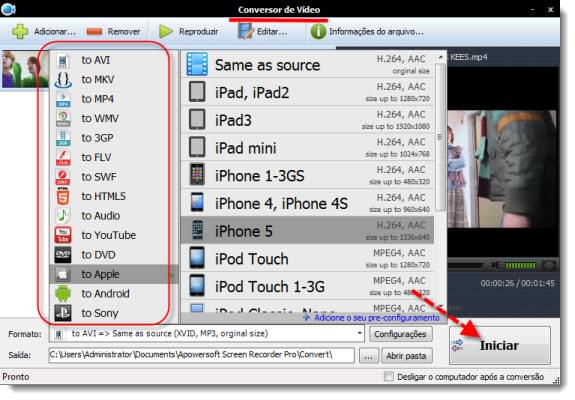Screen dimensions: 575x400
Task: Choose to MKV format menu entry
Action: pos(113,80)
